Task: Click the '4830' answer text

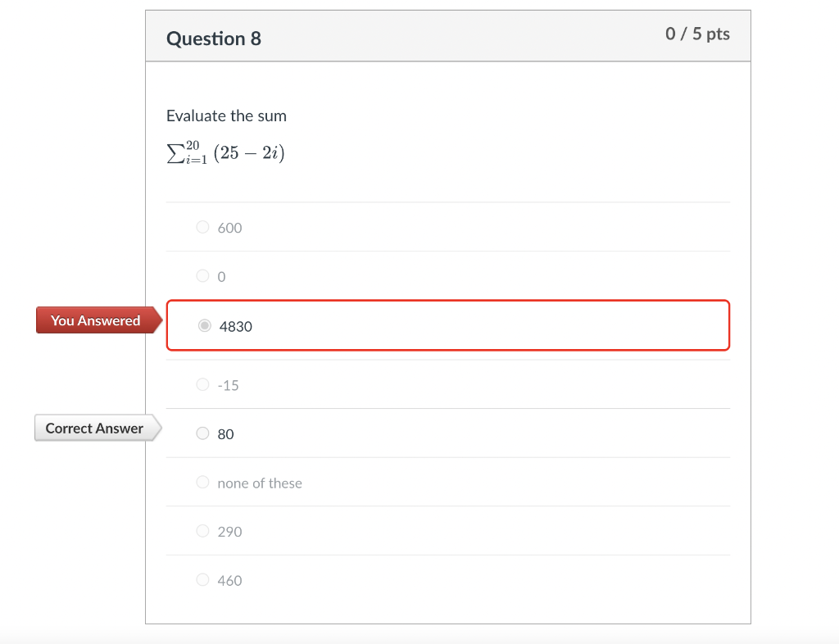Action: click(x=236, y=326)
